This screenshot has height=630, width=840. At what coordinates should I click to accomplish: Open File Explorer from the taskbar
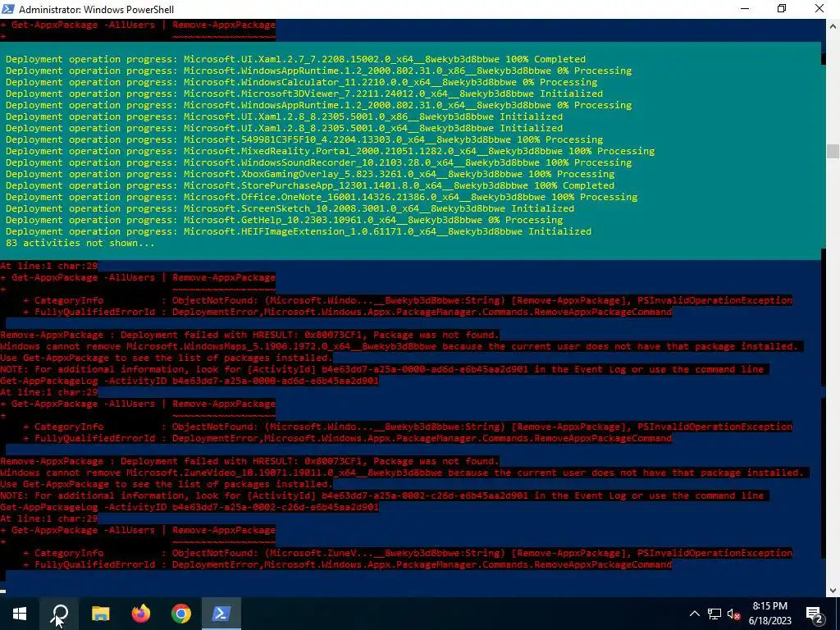coord(100,614)
